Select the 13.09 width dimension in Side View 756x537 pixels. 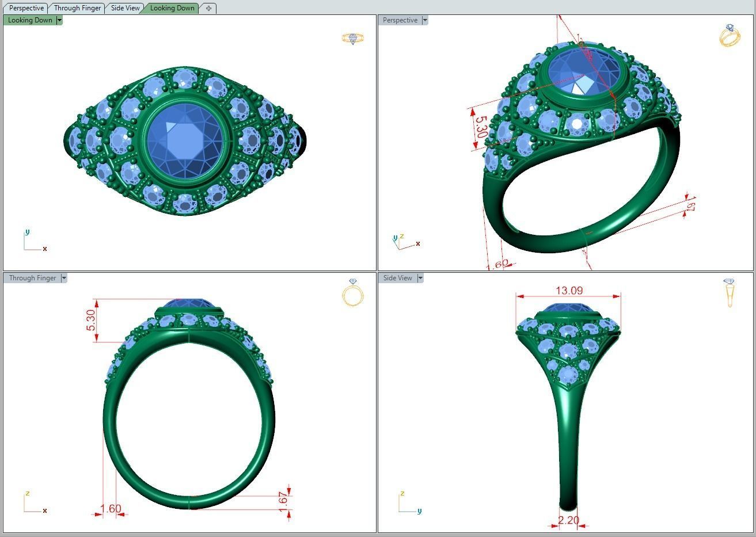click(569, 291)
